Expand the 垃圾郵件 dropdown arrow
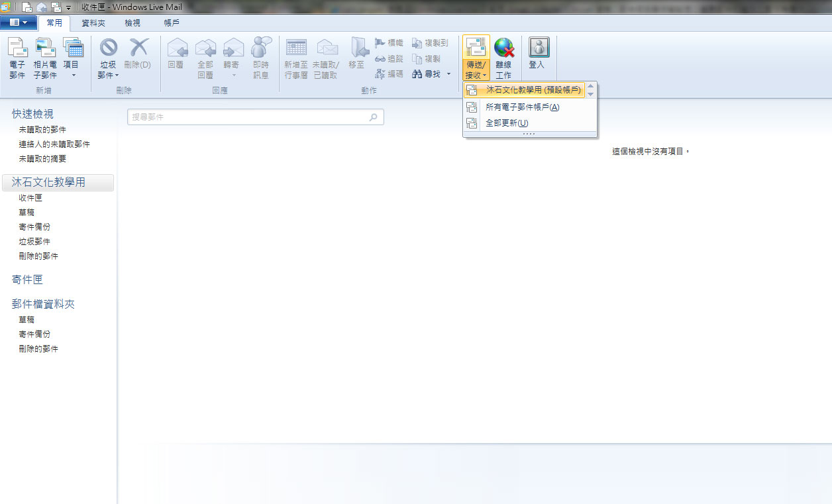 [x=117, y=76]
